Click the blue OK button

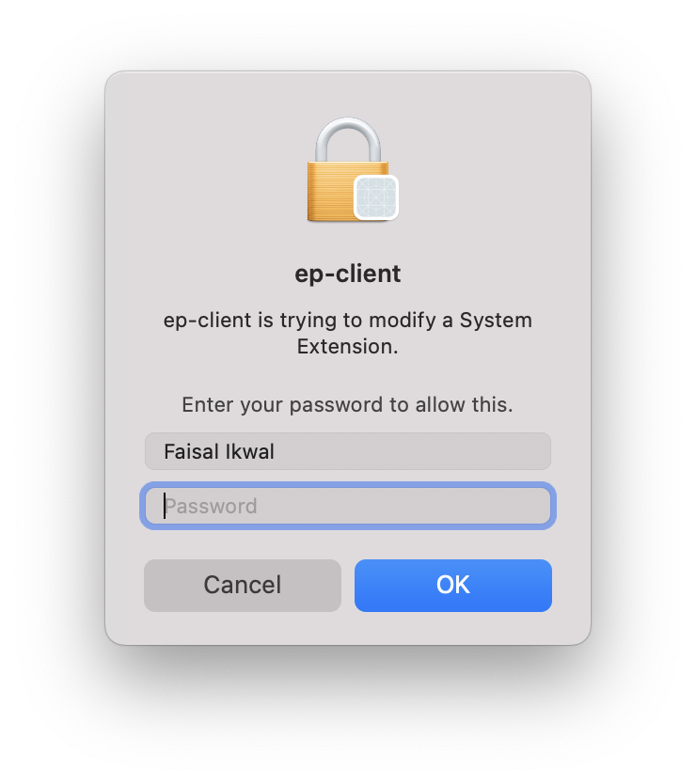point(453,585)
